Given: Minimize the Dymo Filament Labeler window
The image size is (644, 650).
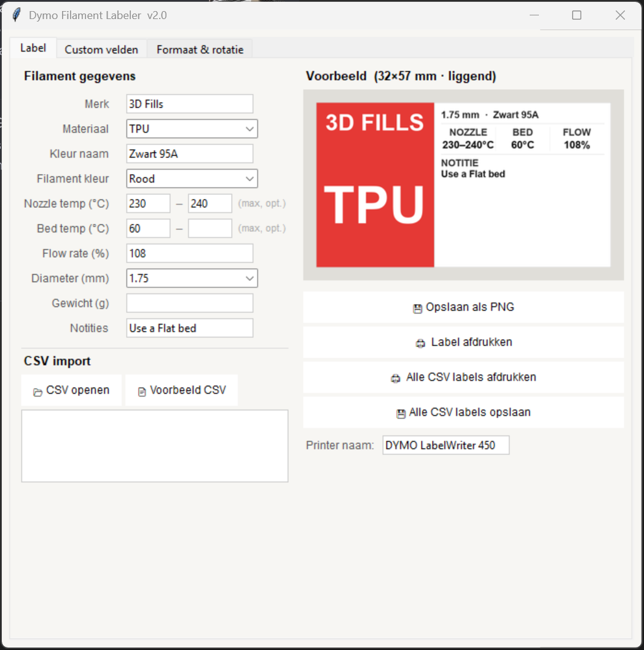Looking at the screenshot, I should 534,15.
